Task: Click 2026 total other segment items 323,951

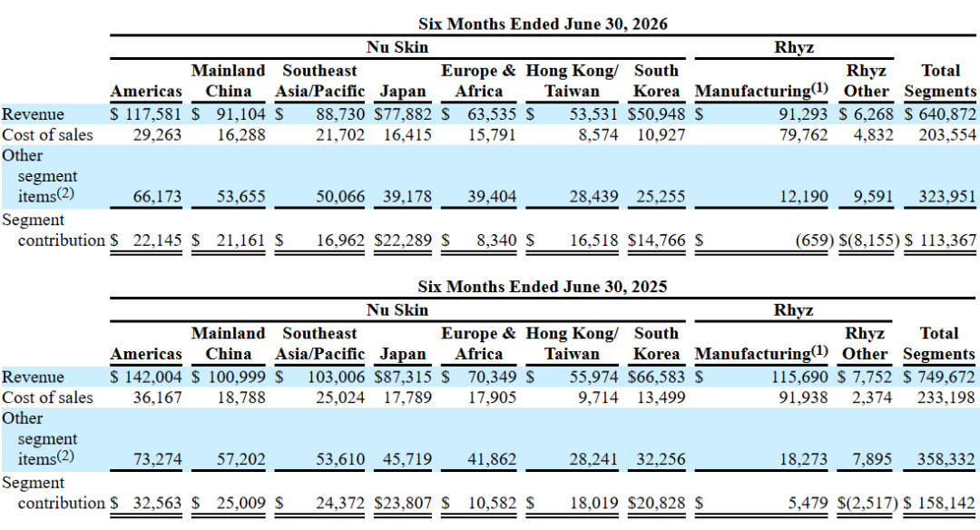Action: click(947, 196)
